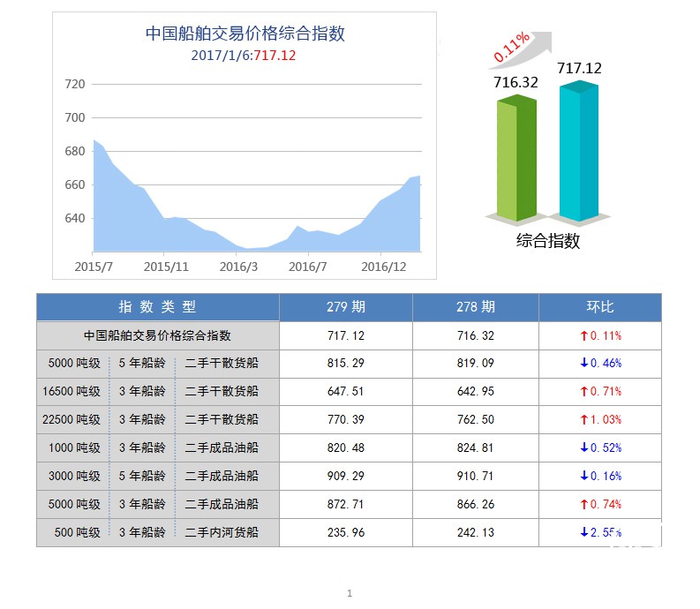Select the ↑0.71% change cell

click(x=600, y=392)
